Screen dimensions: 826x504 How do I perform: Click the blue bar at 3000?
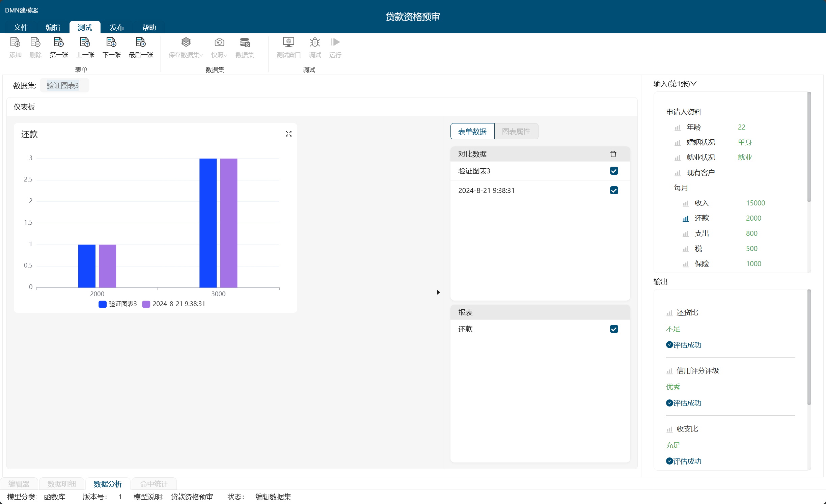[208, 223]
